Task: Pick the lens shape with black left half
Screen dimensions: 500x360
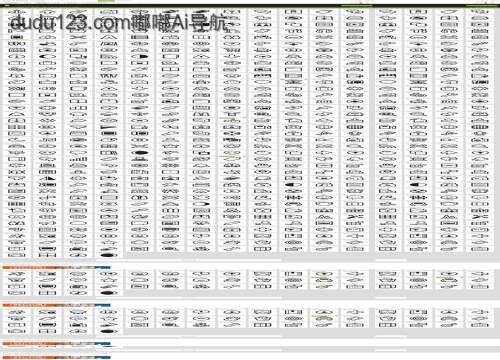Action: [x=47, y=56]
